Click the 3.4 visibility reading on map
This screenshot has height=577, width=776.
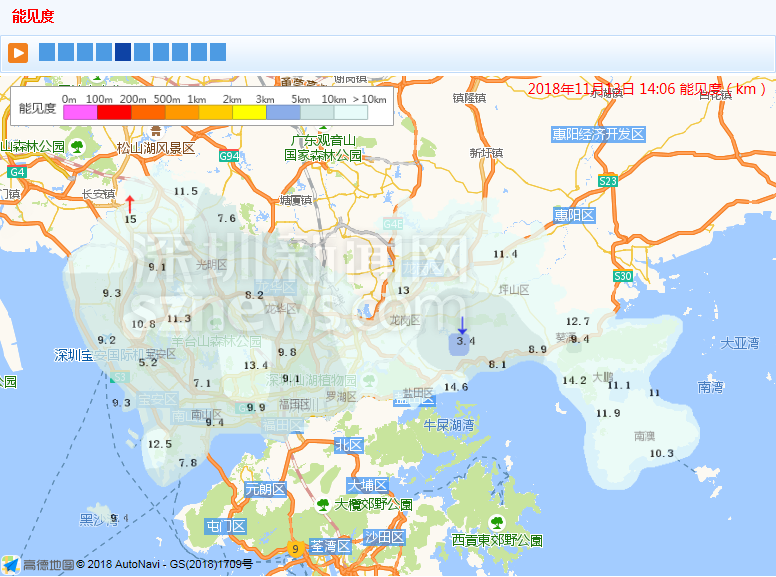pyautogui.click(x=464, y=341)
